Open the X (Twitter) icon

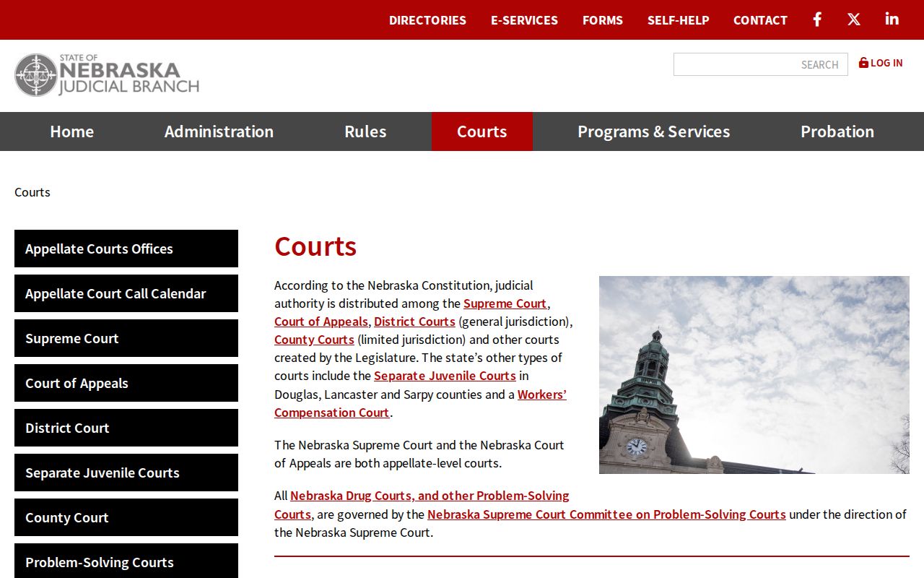[x=854, y=20]
